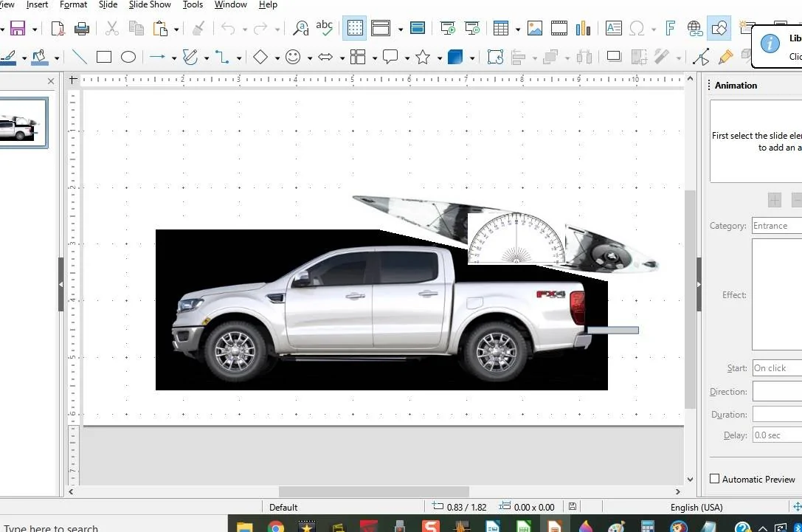Image resolution: width=802 pixels, height=532 pixels.
Task: Open the Slide Show menu
Action: (150, 4)
